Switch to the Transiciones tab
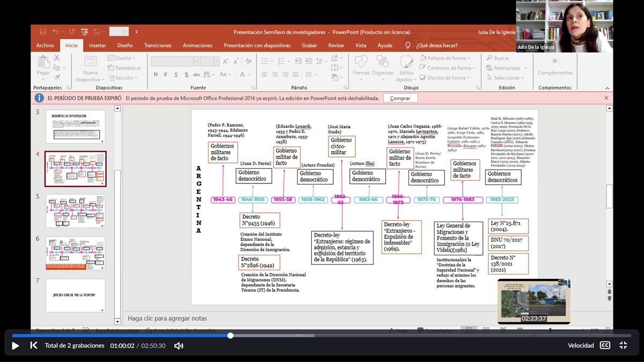The width and height of the screenshot is (644, 362). tap(158, 46)
